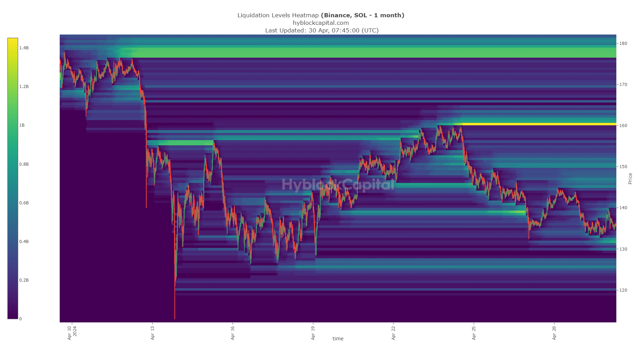Click the 0 label on colorbar
The image size is (644, 350).
click(x=20, y=319)
